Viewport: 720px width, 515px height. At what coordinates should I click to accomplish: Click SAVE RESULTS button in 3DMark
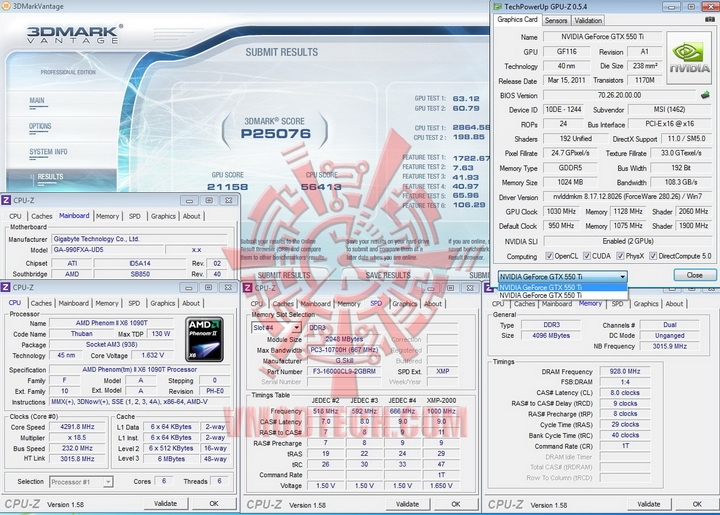tap(388, 275)
